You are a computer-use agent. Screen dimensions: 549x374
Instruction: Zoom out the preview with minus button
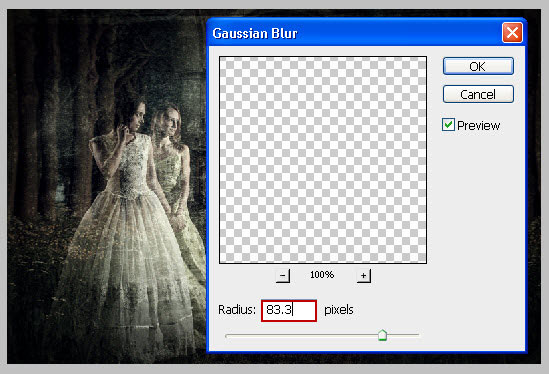(283, 276)
